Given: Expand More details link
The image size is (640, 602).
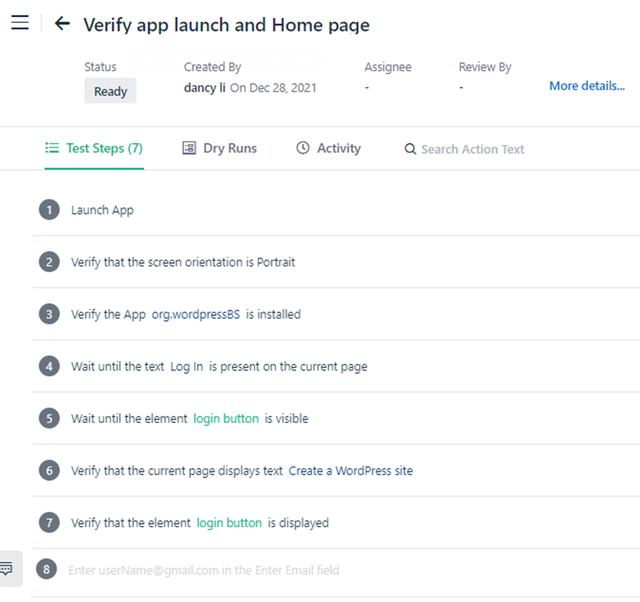Looking at the screenshot, I should pos(586,86).
